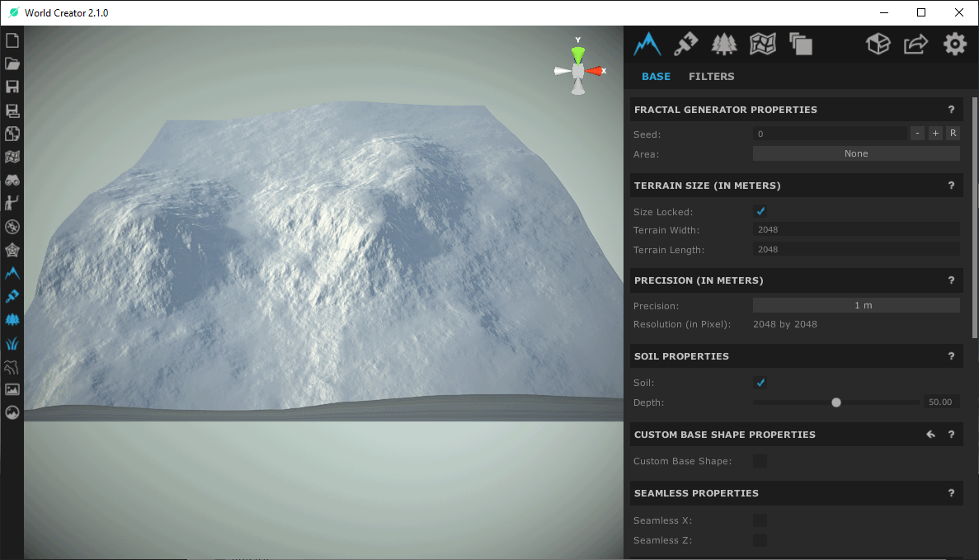Open the Area dropdown showing None
This screenshot has width=979, height=560.
(855, 153)
